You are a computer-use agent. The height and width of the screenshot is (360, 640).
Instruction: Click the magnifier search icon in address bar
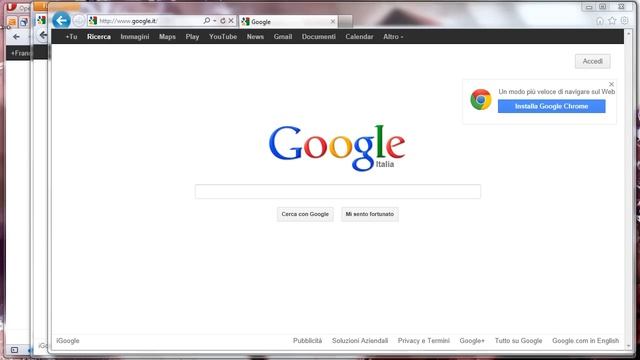pyautogui.click(x=207, y=20)
